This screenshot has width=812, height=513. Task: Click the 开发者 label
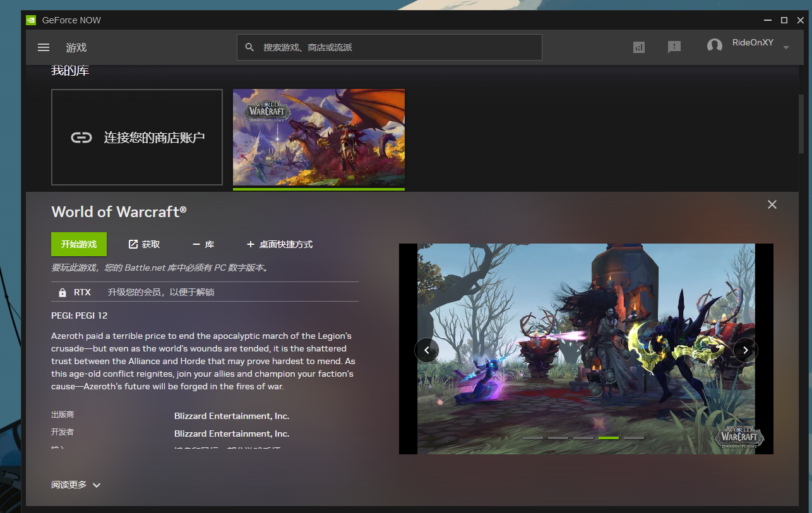(x=63, y=432)
